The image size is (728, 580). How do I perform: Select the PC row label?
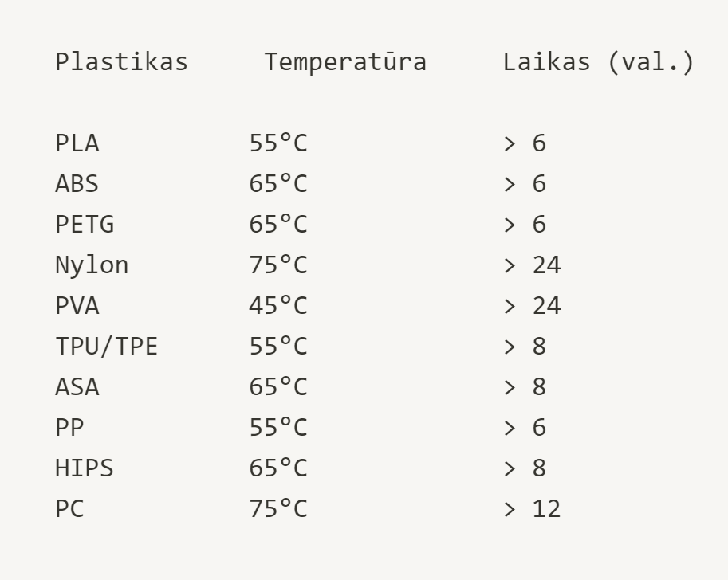tap(69, 509)
